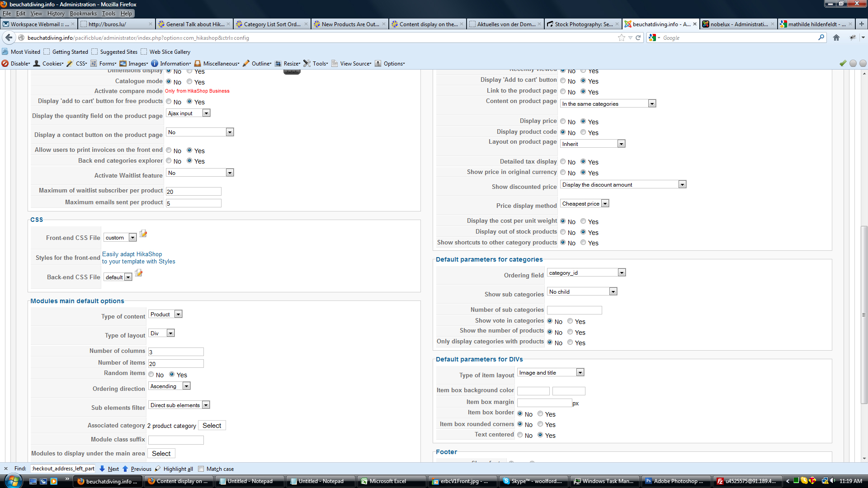
Task: Click the page reload icon in address bar
Action: [x=638, y=38]
